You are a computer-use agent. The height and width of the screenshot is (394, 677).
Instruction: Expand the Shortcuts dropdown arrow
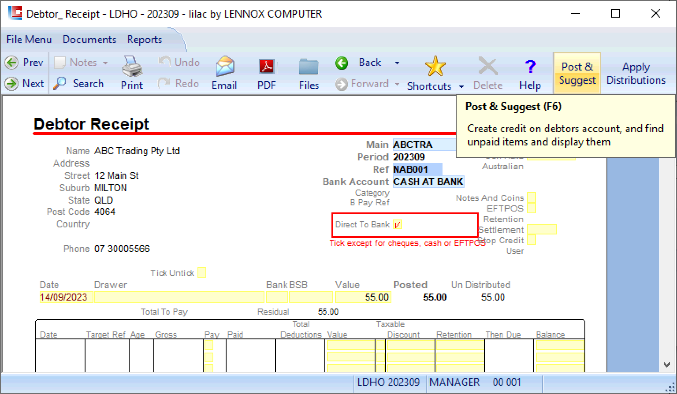pyautogui.click(x=461, y=86)
